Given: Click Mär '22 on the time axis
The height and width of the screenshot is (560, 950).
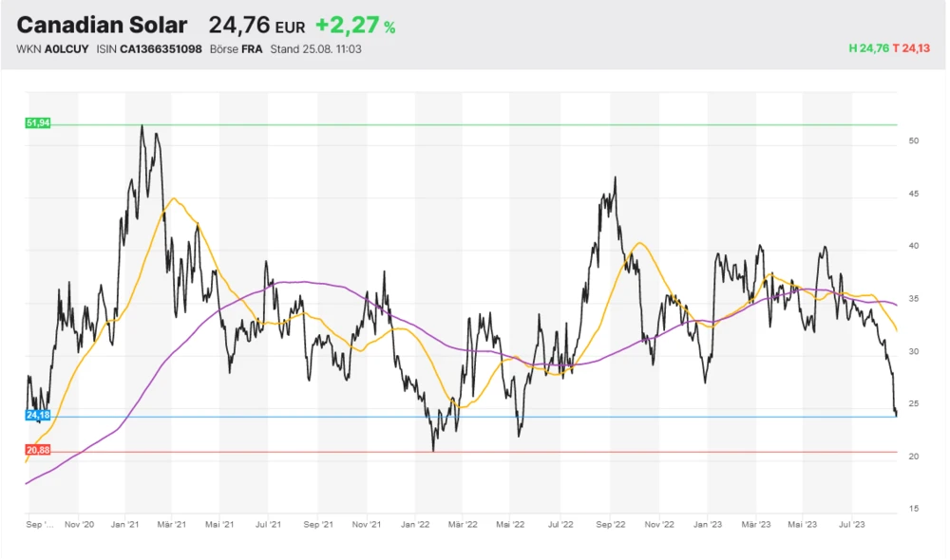Looking at the screenshot, I should (463, 523).
